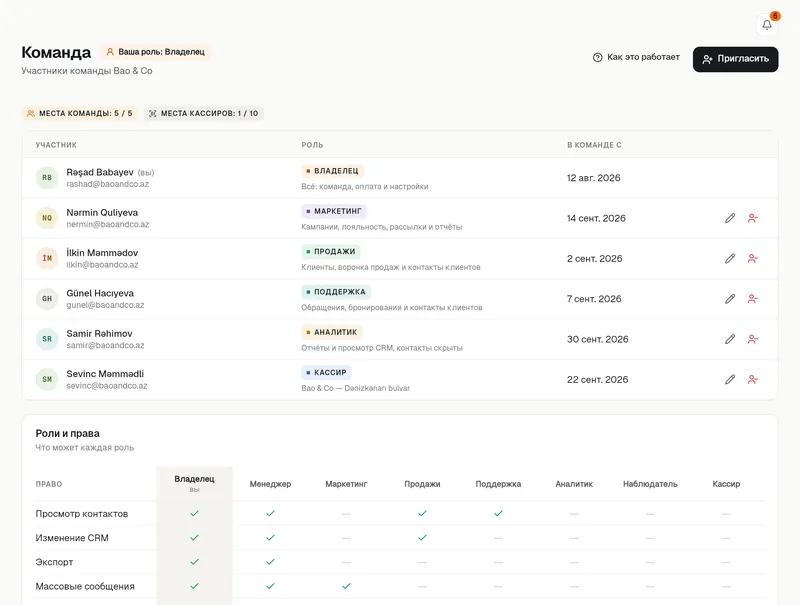Click the Места команды 5 / 5 chip
Viewport: 800px width, 605px height.
tap(80, 113)
